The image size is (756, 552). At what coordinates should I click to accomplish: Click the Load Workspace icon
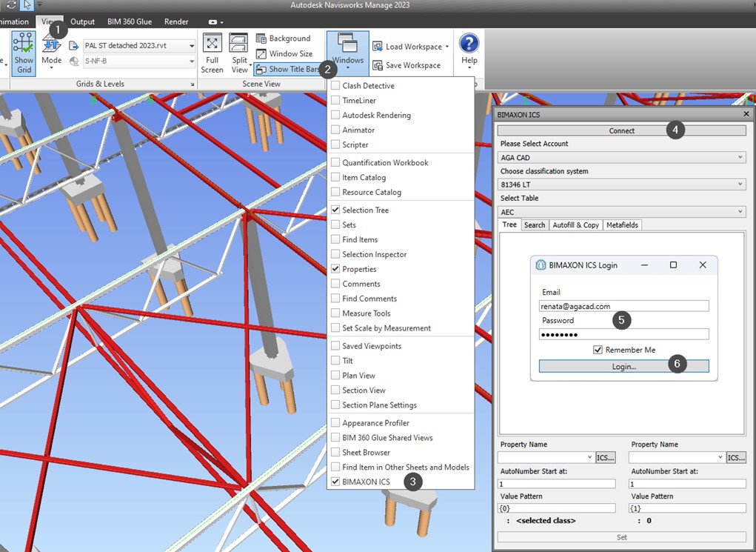click(377, 47)
